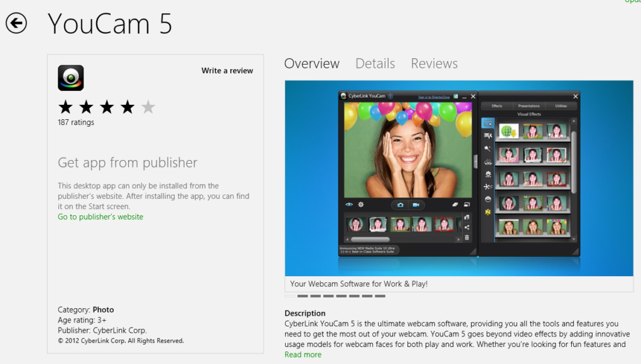Image resolution: width=641 pixels, height=364 pixels.
Task: Expand description with Read more
Action: click(x=303, y=355)
